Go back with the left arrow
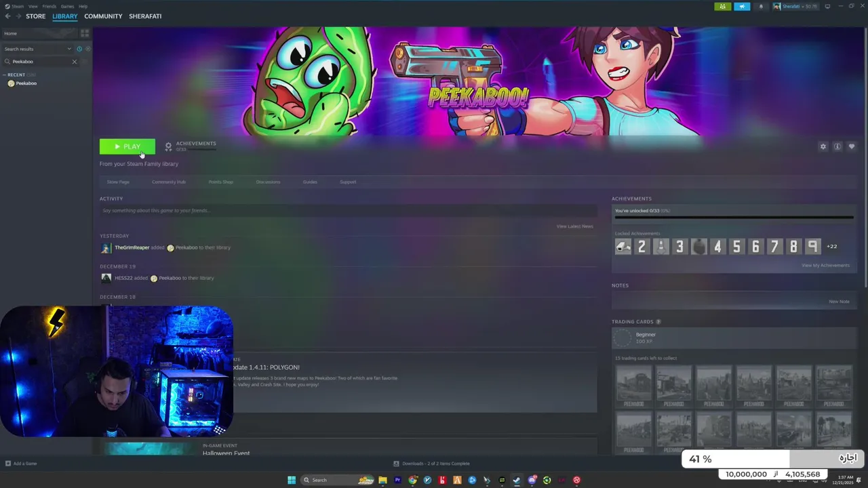868x488 pixels. (7, 16)
